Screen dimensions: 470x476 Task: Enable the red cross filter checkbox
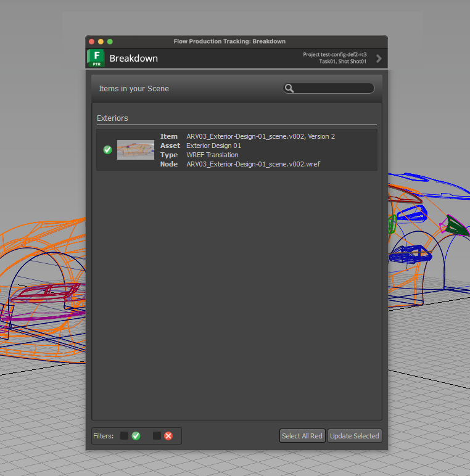(x=157, y=436)
